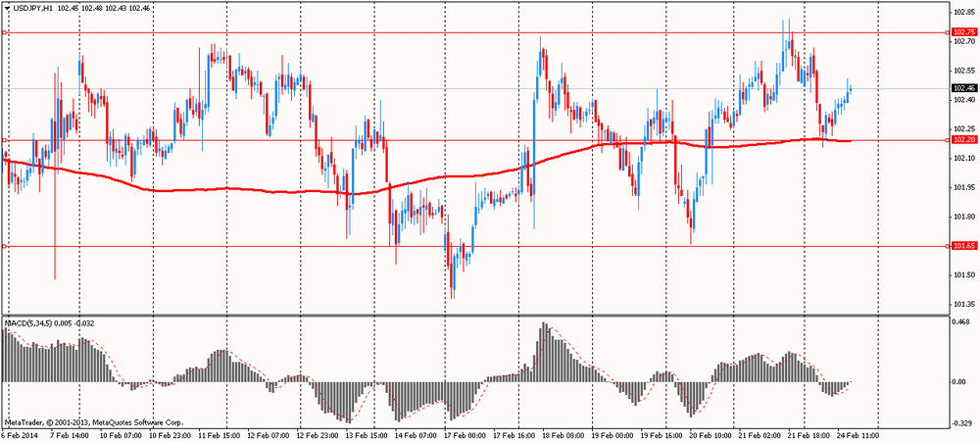Click the 102.10 value on price axis

(x=963, y=158)
